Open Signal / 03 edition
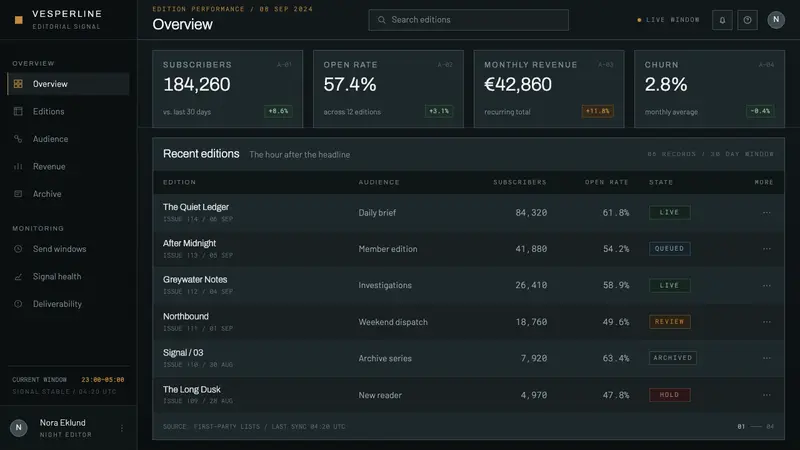Screen dimensions: 800x450 pos(183,353)
